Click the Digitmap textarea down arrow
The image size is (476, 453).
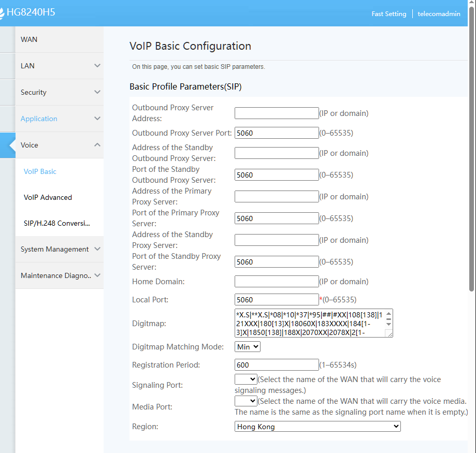(x=388, y=324)
